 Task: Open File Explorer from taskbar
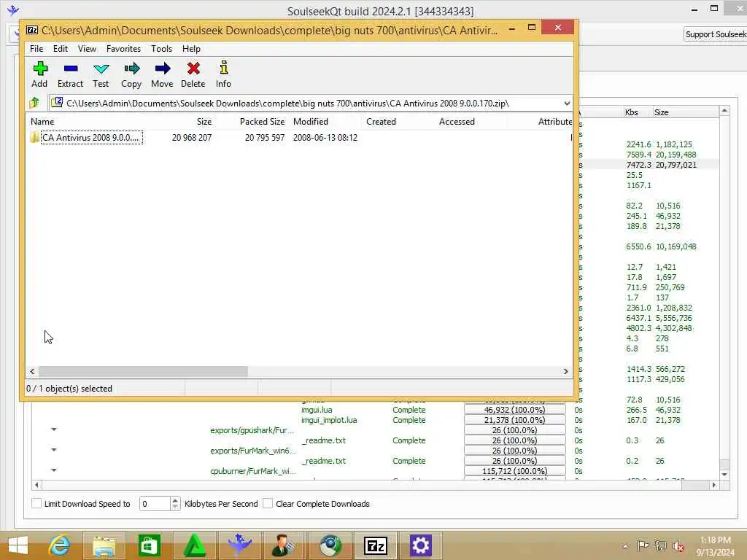coord(104,545)
